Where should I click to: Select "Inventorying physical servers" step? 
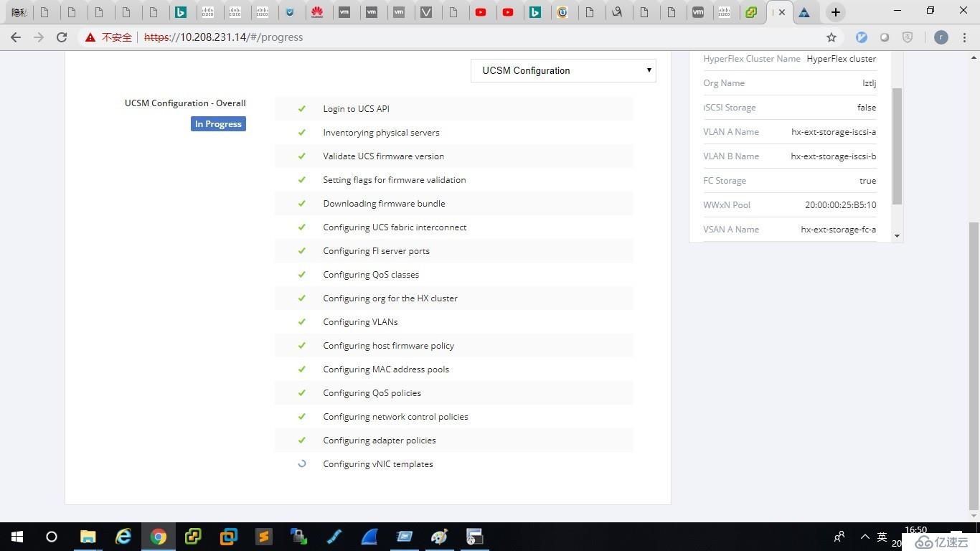(x=381, y=133)
